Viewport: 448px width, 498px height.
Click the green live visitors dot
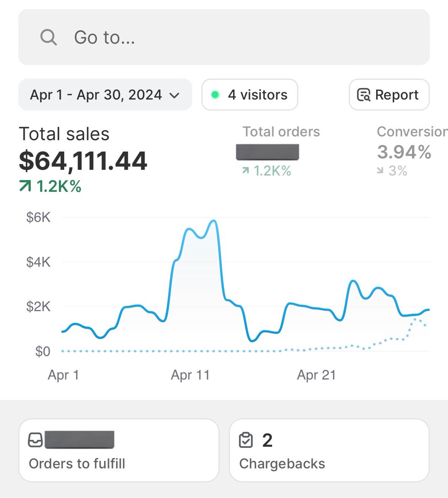(215, 95)
